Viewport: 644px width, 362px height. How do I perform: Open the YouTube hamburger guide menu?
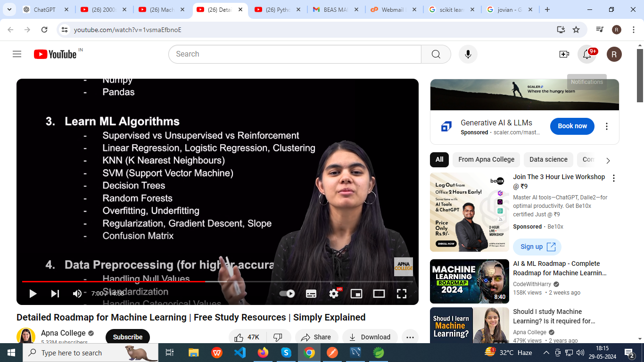[17, 54]
